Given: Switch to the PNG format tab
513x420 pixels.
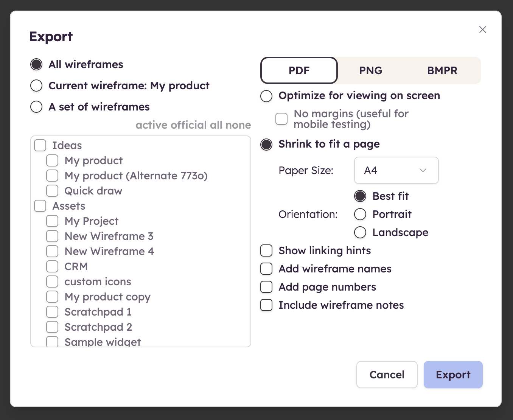Looking at the screenshot, I should coord(370,70).
